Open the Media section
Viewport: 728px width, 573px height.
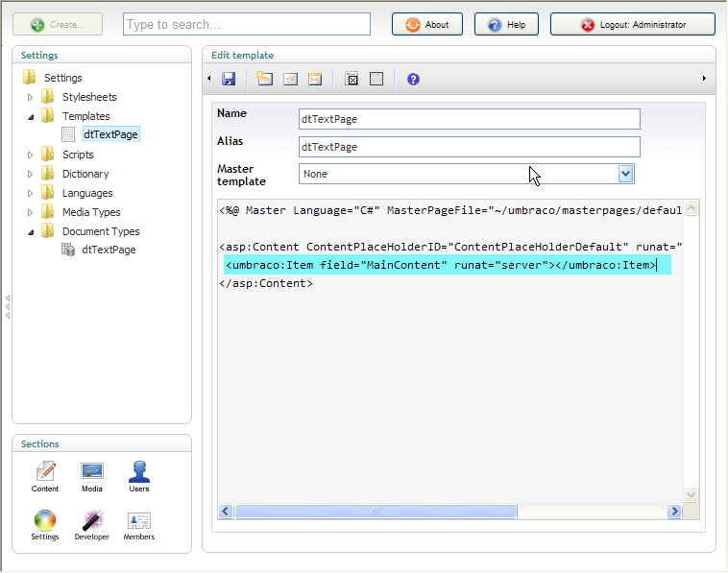[x=92, y=476]
